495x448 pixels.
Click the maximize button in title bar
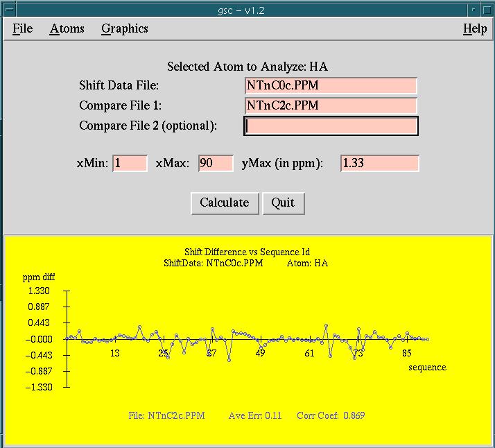point(487,8)
